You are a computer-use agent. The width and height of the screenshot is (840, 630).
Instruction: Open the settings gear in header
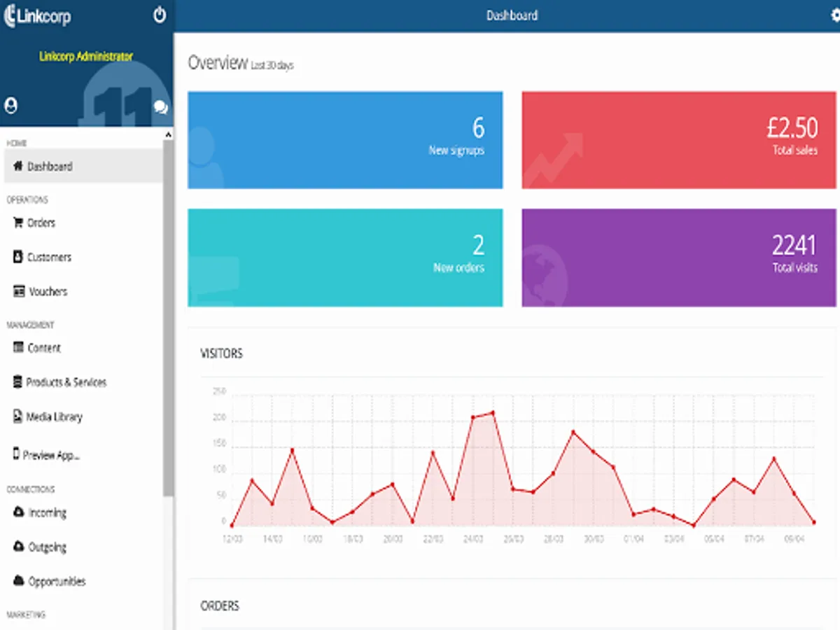(x=834, y=15)
